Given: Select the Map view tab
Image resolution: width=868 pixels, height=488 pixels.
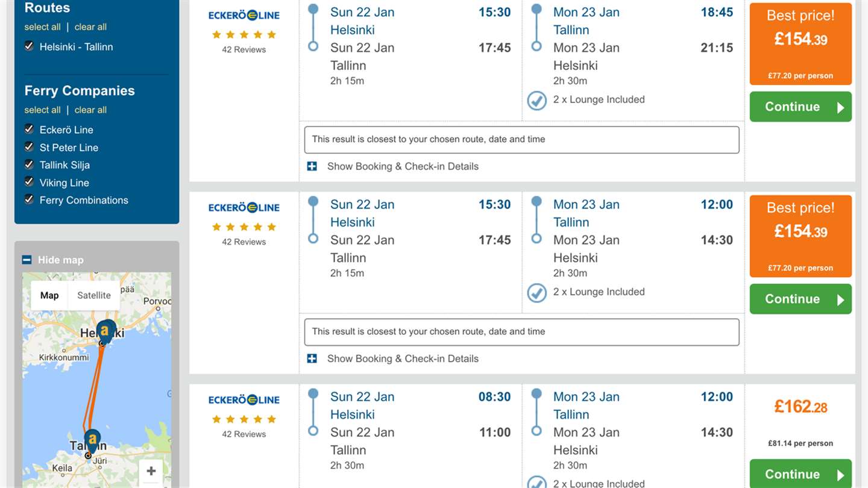Looking at the screenshot, I should pos(49,295).
